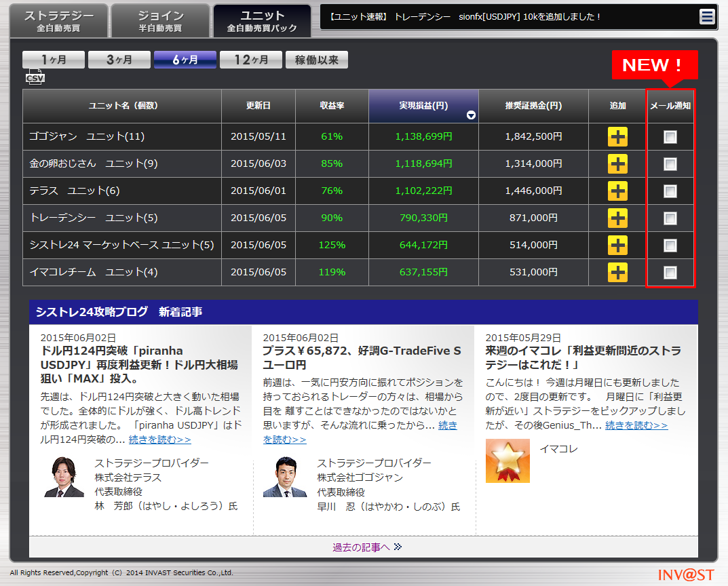Enable mail notification for ゴゴジャン ユニット
Screen dimensions: 728x586
point(670,137)
